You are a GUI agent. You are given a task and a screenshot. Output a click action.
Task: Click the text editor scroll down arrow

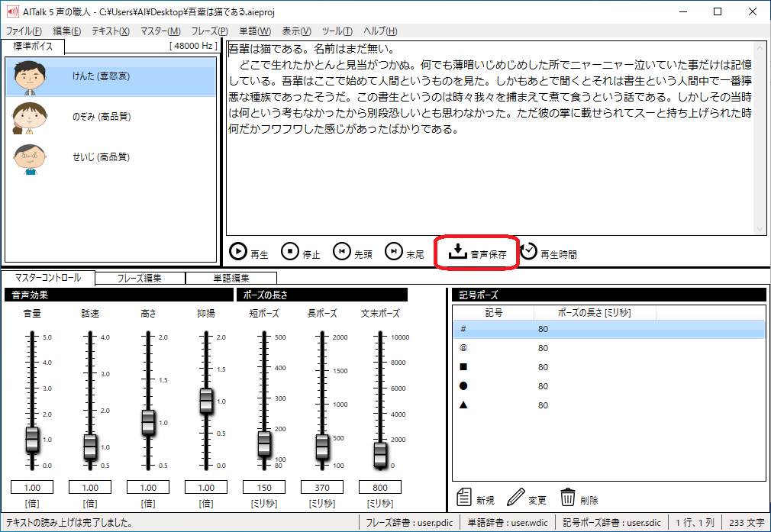(x=760, y=229)
